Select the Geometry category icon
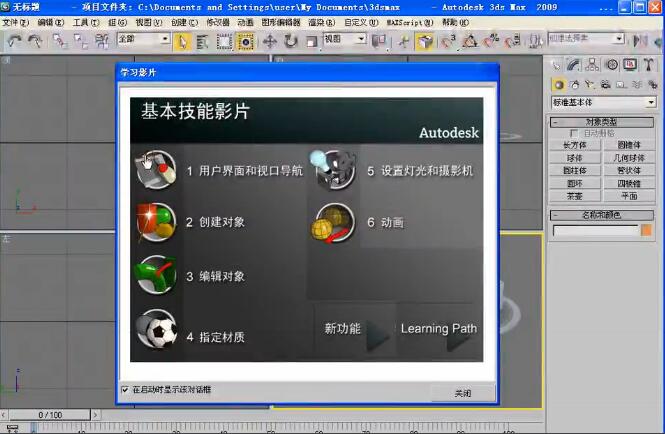Viewport: 665px width, 434px height. coord(559,85)
